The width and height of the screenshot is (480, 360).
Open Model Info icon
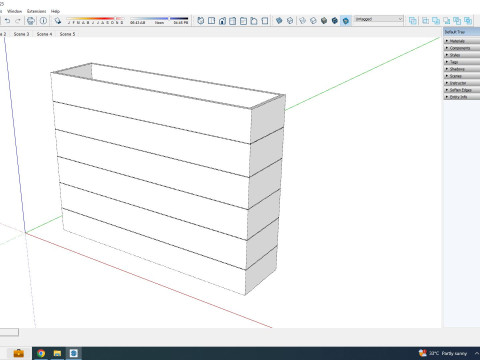click(43, 21)
